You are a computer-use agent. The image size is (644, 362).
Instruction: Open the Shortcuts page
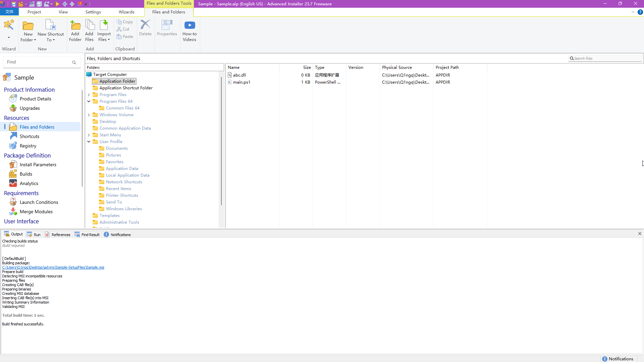(29, 136)
